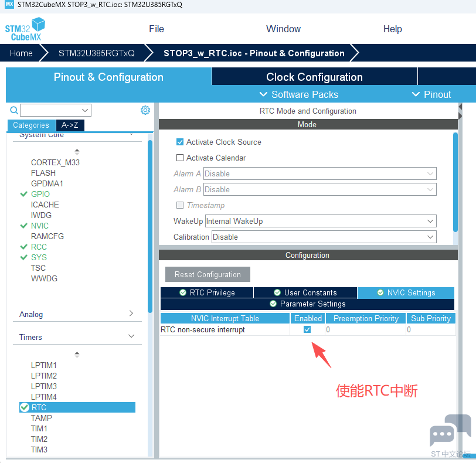476x463 pixels.
Task: Click the MX app icon in title bar
Action: pyautogui.click(x=9, y=5)
